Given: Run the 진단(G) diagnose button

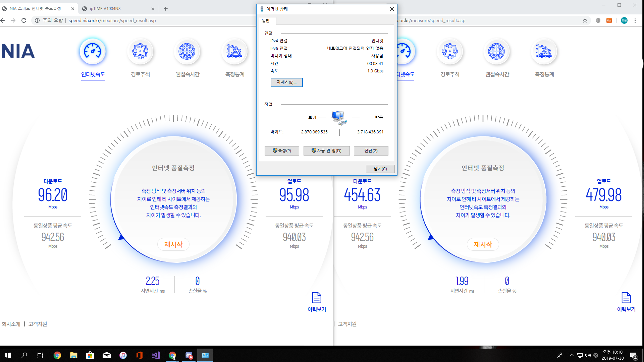Looking at the screenshot, I should (x=371, y=151).
